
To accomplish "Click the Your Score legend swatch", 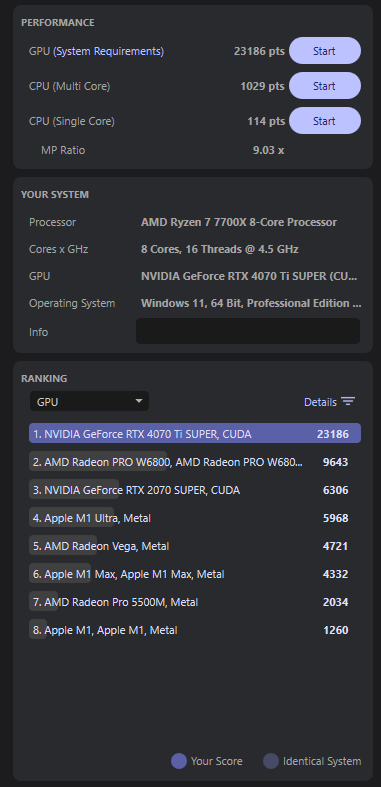I will pos(179,761).
